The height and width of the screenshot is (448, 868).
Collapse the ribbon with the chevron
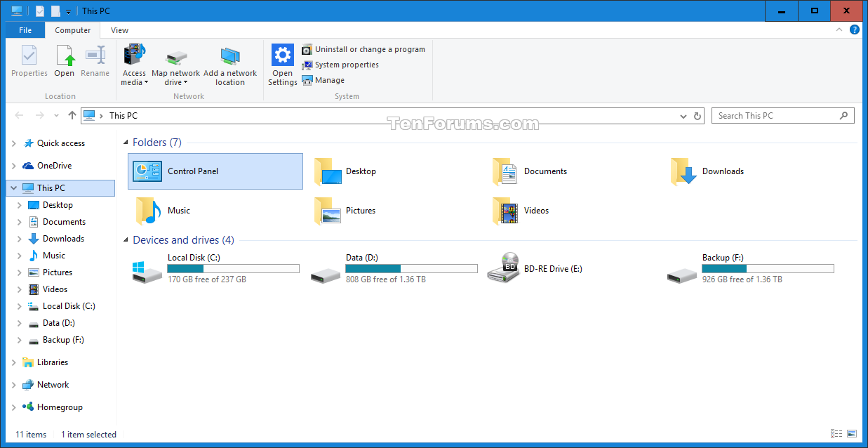tap(839, 30)
